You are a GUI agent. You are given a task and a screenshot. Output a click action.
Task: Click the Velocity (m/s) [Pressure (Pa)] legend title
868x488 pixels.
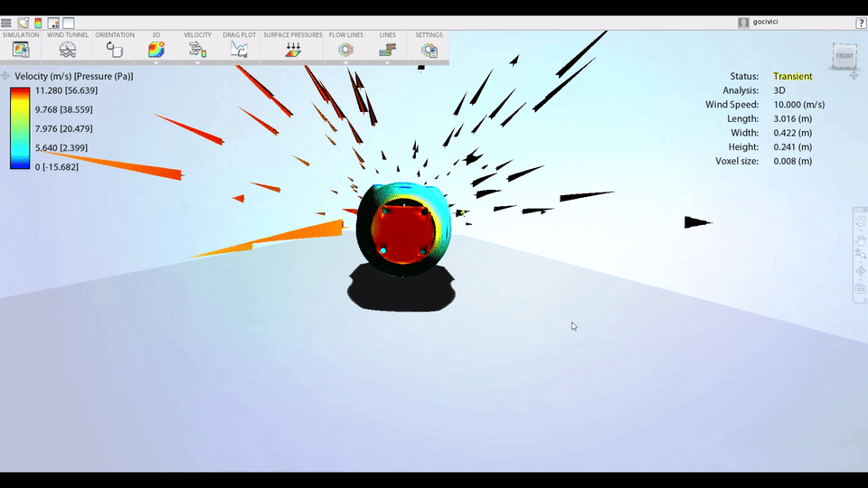pyautogui.click(x=74, y=76)
